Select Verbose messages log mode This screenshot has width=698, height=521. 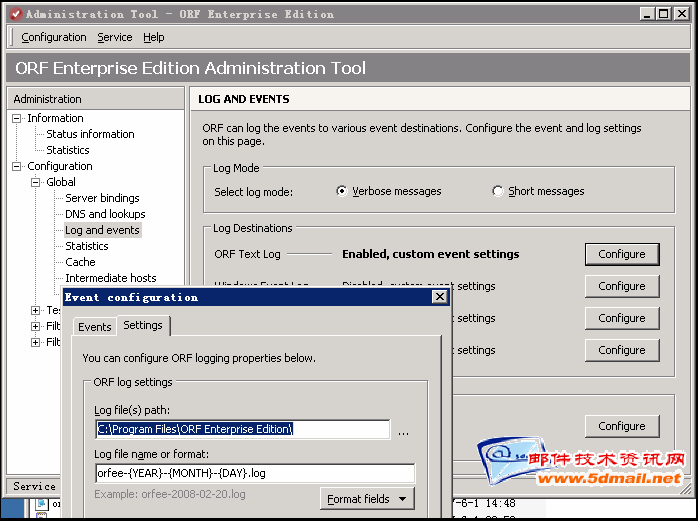[x=342, y=191]
